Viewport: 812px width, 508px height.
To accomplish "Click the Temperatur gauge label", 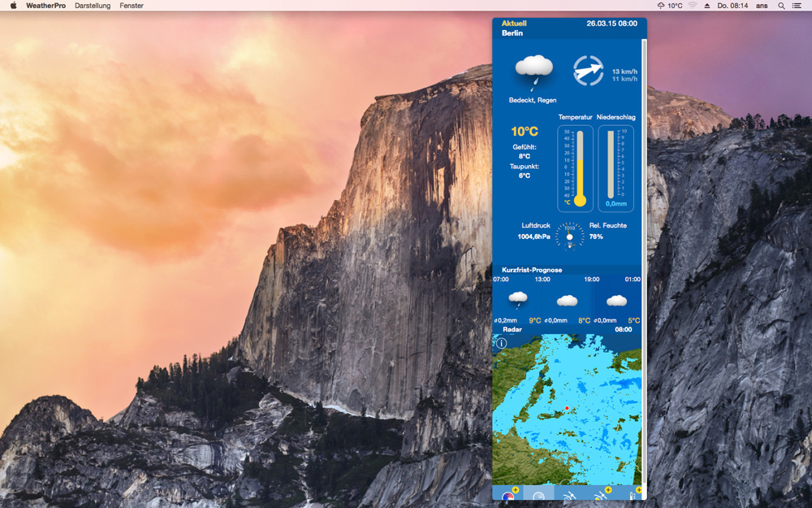I will (575, 117).
